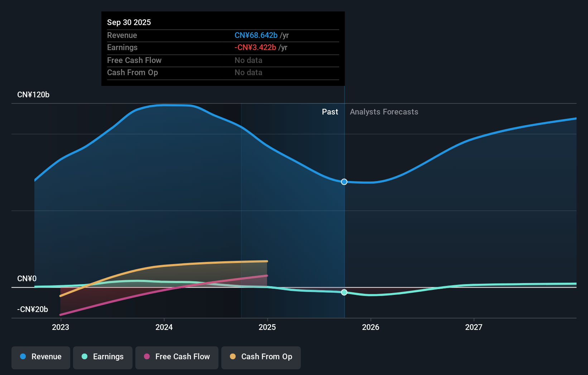Click the blue Revenue legend dot

(22, 357)
